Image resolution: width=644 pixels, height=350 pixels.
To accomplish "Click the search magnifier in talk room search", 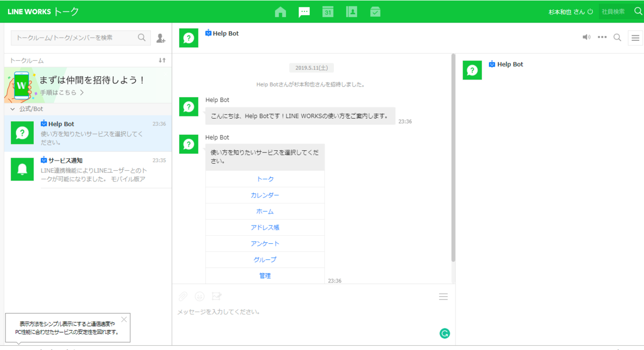I will click(142, 38).
